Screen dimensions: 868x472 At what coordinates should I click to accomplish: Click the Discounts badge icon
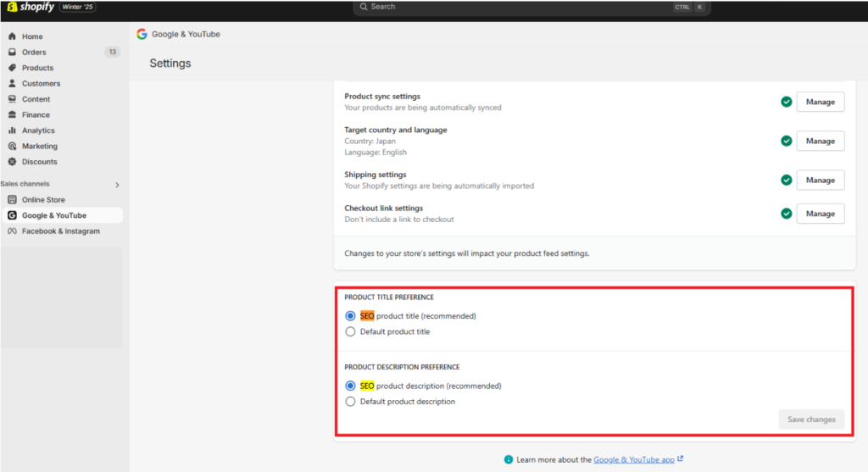coord(12,162)
